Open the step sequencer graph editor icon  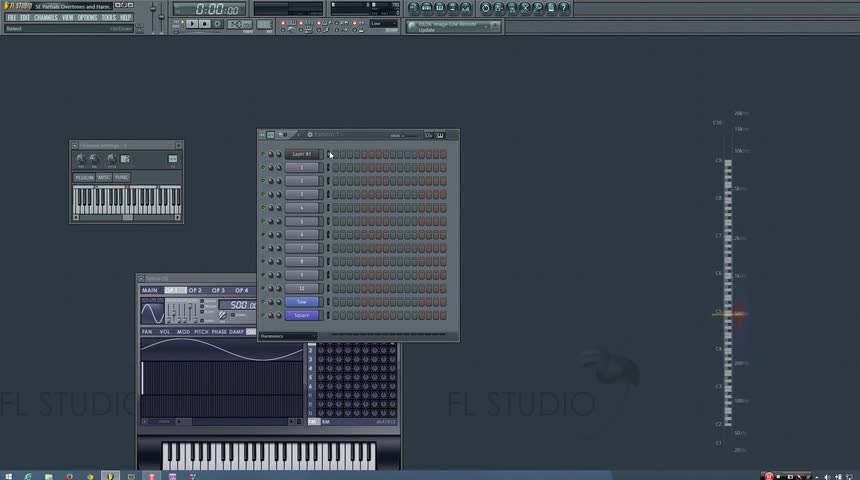point(428,135)
